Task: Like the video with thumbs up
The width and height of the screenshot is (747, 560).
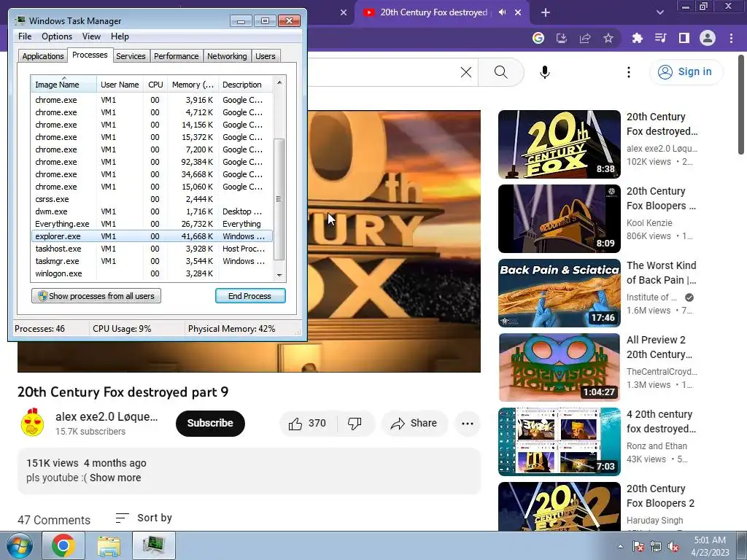Action: (308, 424)
